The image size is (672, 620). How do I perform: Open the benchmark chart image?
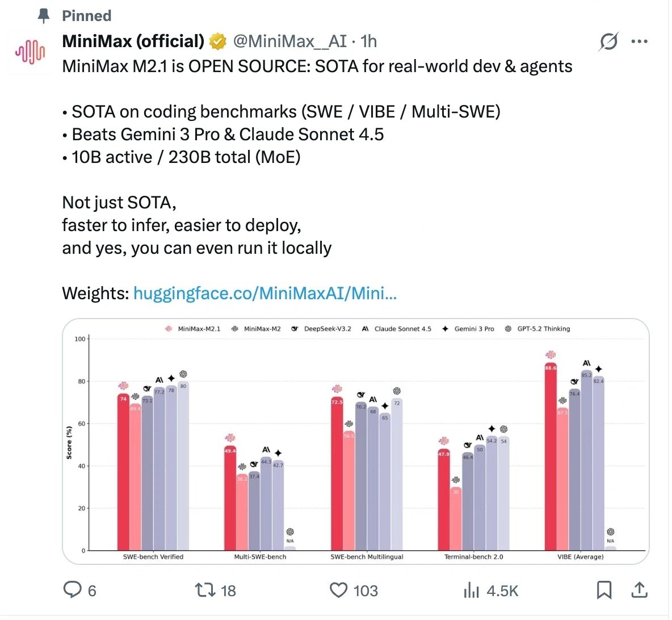(x=355, y=441)
